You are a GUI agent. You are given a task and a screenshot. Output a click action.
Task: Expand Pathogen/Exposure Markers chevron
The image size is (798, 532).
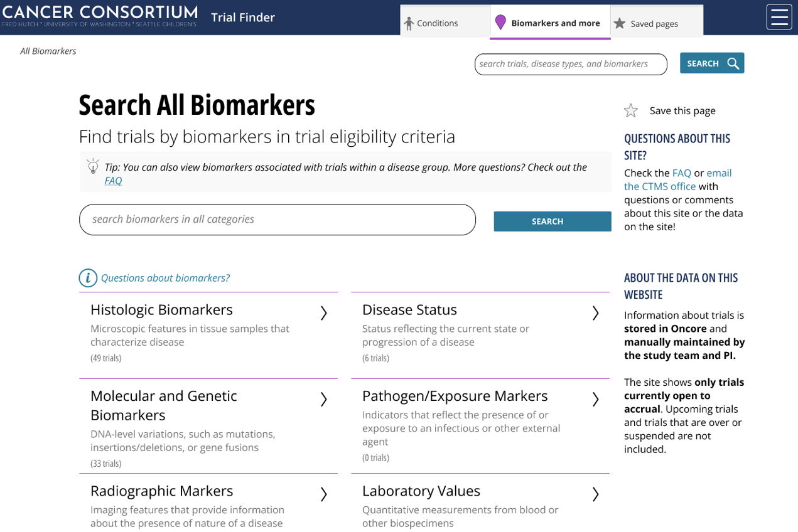coord(595,400)
